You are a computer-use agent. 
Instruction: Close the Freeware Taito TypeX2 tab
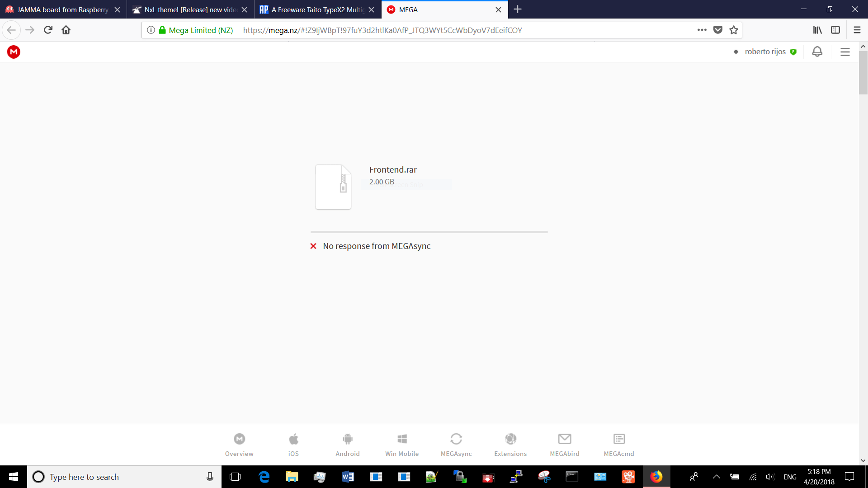(371, 9)
